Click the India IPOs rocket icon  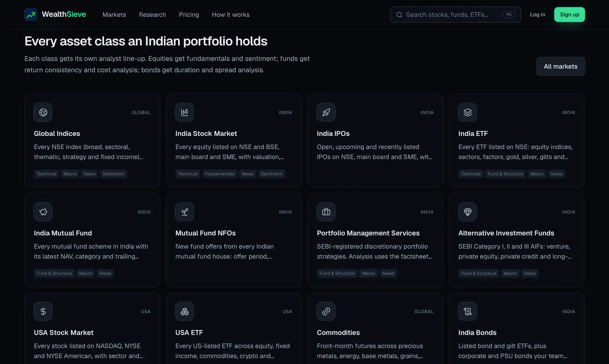coord(326,113)
